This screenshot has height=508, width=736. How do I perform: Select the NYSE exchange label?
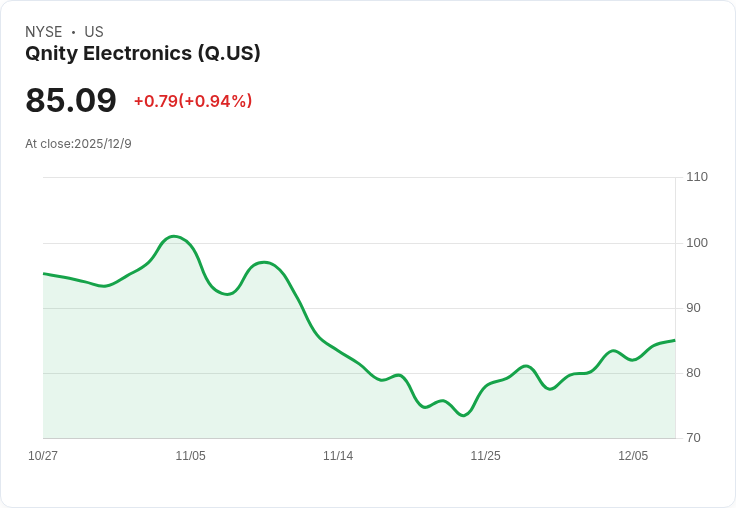44,31
